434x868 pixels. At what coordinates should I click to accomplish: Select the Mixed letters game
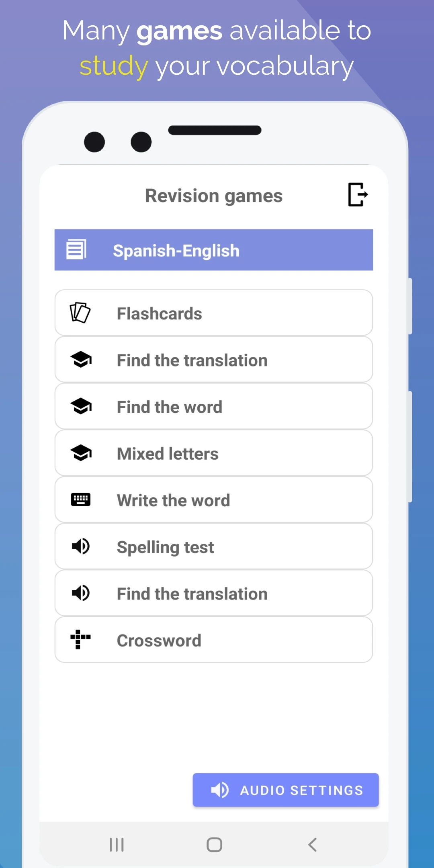tap(213, 453)
